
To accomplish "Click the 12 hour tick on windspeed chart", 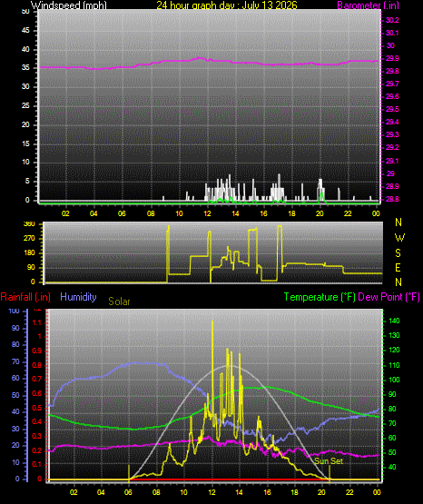I will click(x=207, y=213).
